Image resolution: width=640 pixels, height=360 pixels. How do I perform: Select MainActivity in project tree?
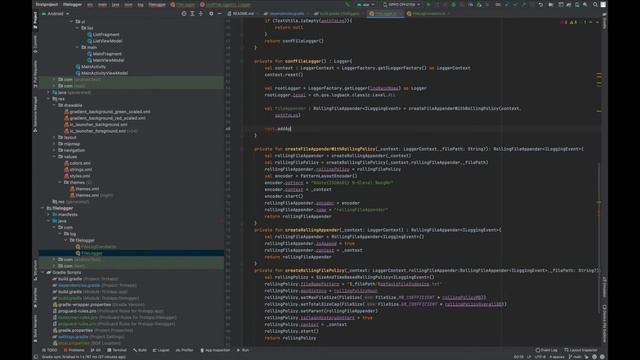(93, 67)
